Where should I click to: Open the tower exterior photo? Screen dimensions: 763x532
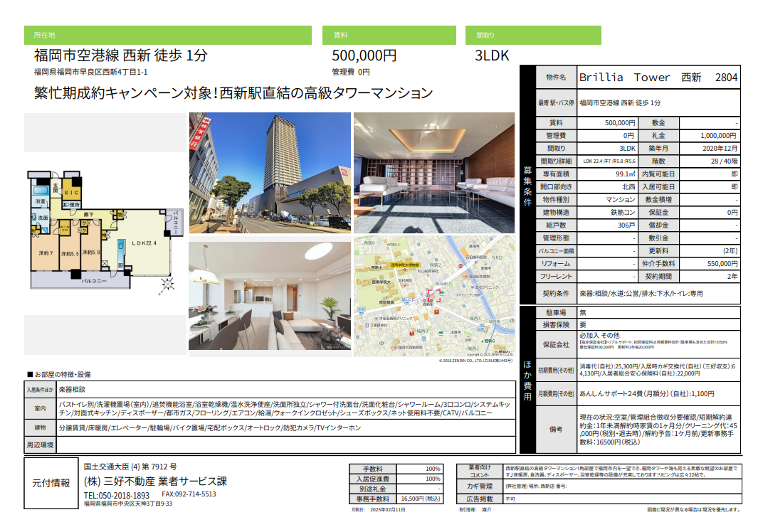(270, 173)
